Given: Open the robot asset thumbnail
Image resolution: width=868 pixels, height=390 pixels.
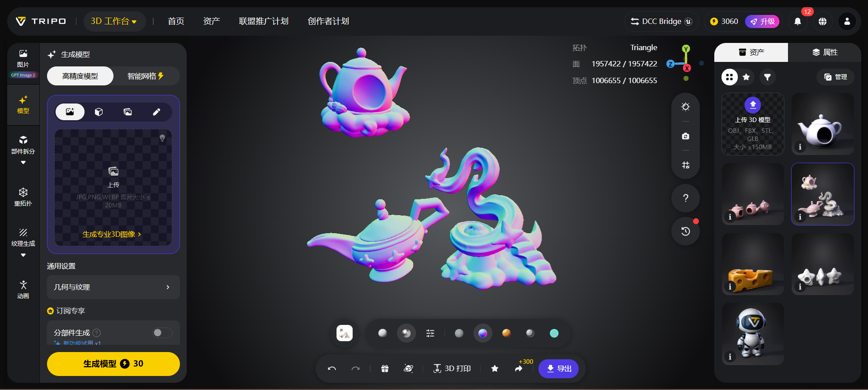Looking at the screenshot, I should click(753, 334).
